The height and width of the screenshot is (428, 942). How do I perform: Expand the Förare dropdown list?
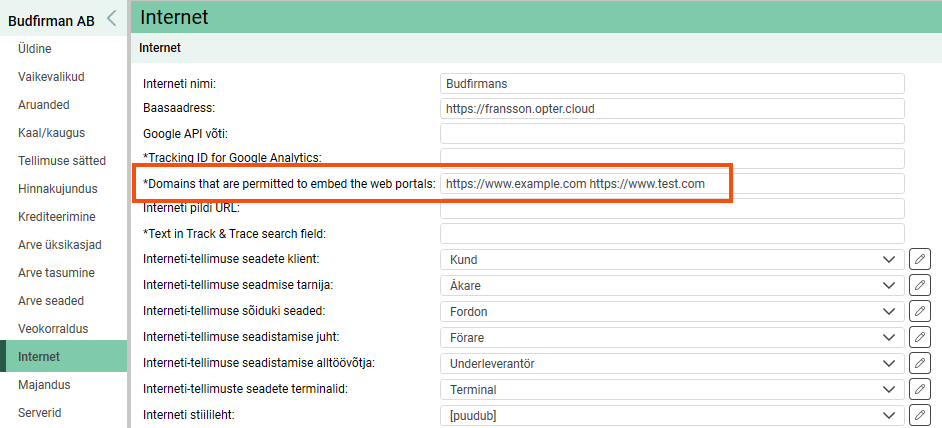pyautogui.click(x=672, y=337)
